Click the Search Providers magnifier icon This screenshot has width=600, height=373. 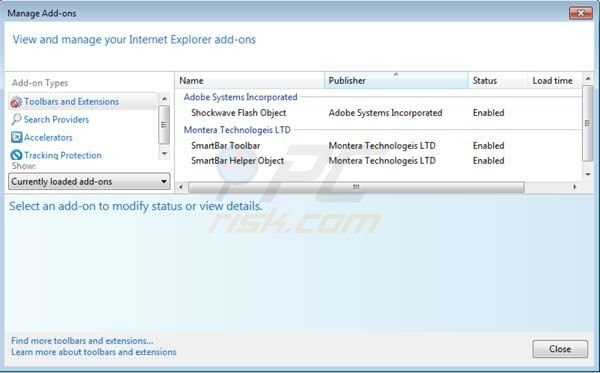(x=16, y=119)
